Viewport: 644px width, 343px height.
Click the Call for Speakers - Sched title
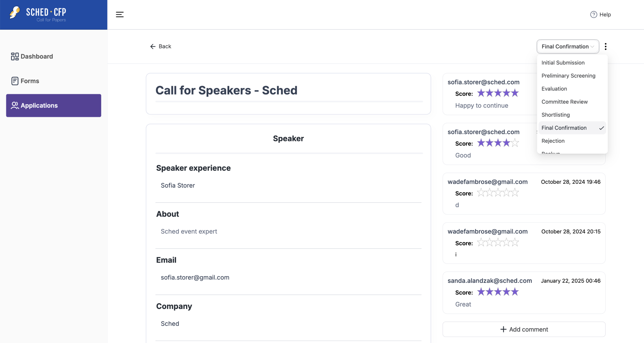pos(226,90)
